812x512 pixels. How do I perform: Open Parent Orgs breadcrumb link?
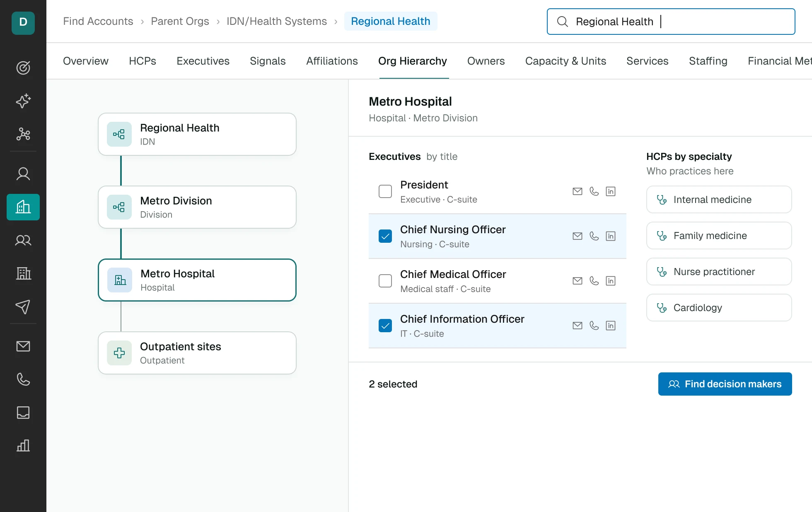(x=180, y=21)
